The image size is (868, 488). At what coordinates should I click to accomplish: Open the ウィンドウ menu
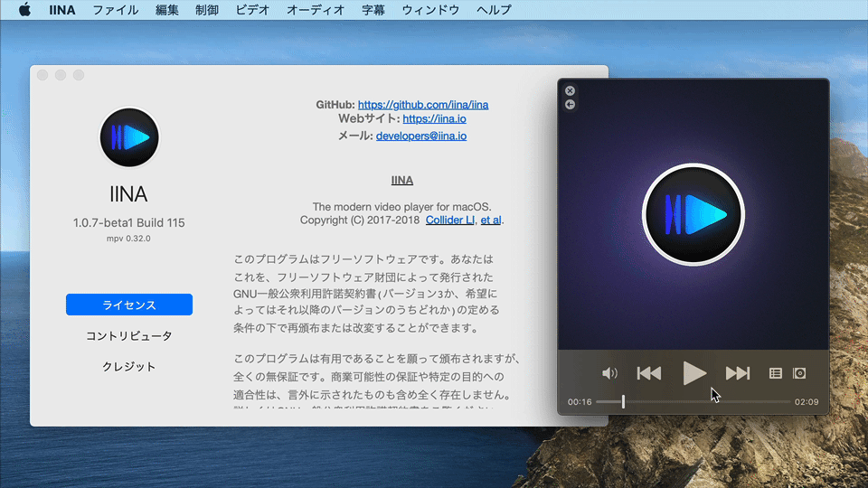[x=430, y=10]
